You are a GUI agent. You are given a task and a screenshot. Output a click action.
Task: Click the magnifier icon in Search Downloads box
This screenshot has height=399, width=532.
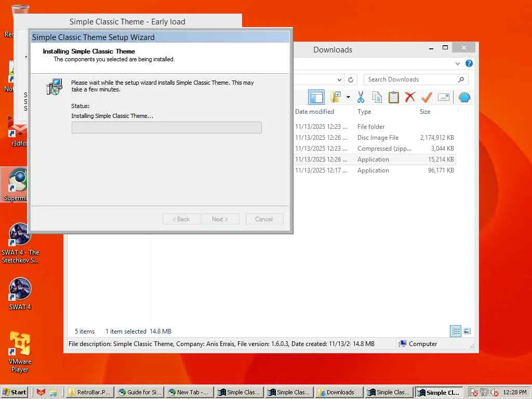(461, 79)
